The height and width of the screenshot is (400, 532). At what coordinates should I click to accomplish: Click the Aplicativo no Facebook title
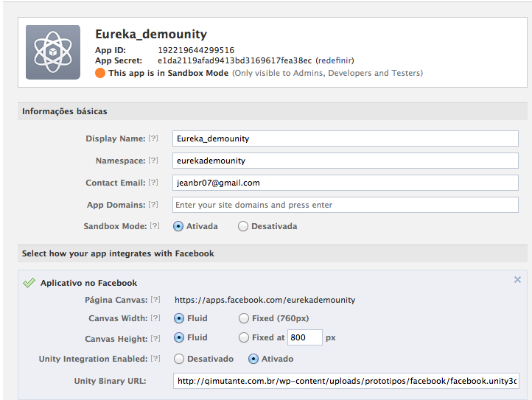pyautogui.click(x=89, y=283)
